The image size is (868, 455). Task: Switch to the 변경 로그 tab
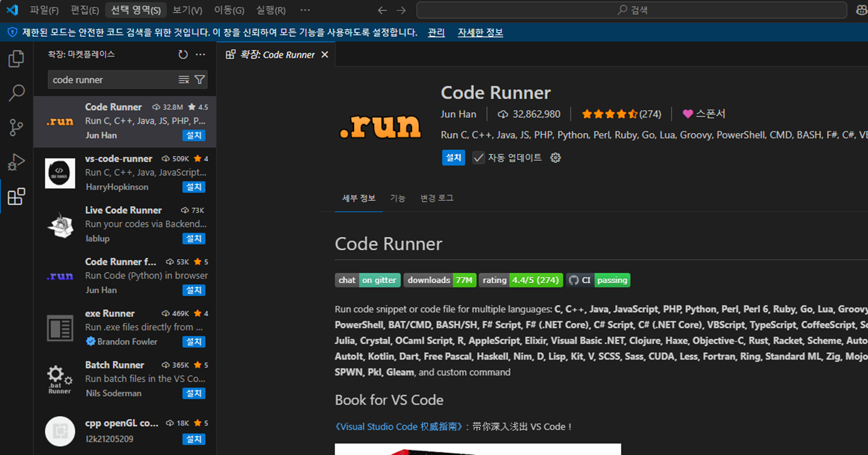coord(437,198)
